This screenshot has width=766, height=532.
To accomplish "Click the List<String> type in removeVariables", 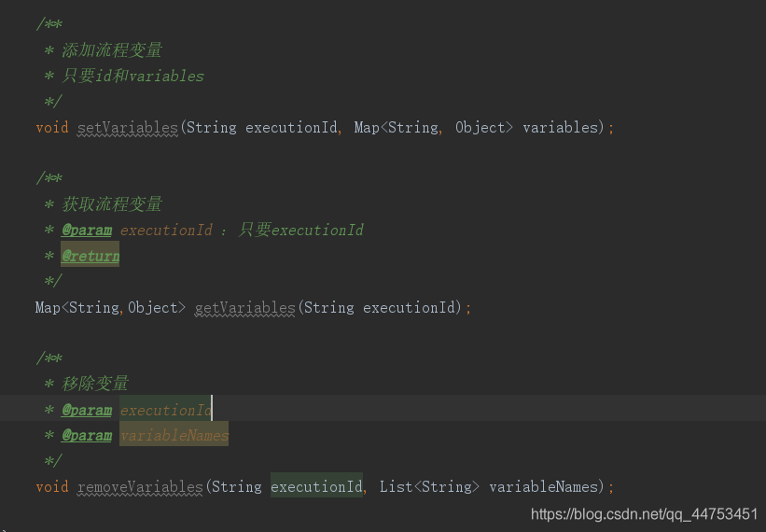I will click(x=429, y=486).
